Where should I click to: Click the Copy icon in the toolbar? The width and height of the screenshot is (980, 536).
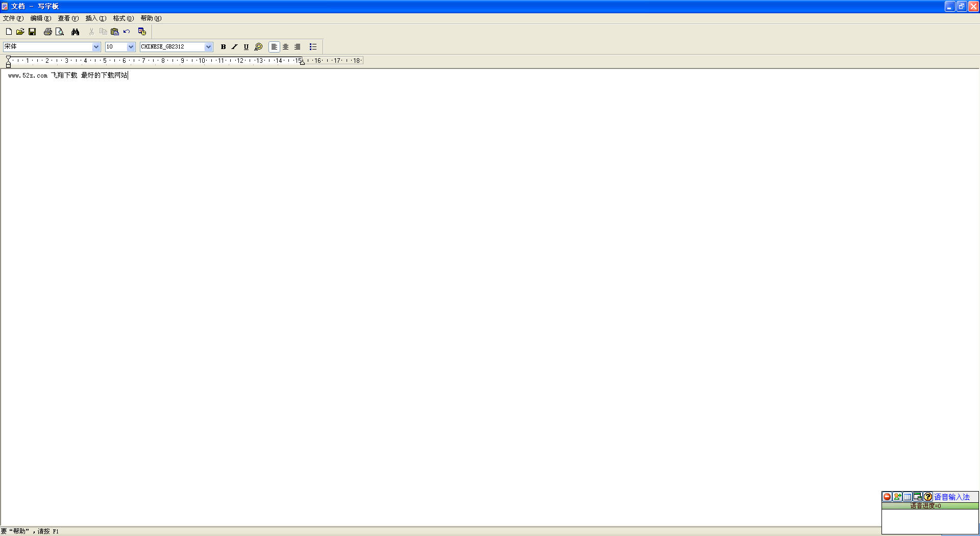[103, 32]
